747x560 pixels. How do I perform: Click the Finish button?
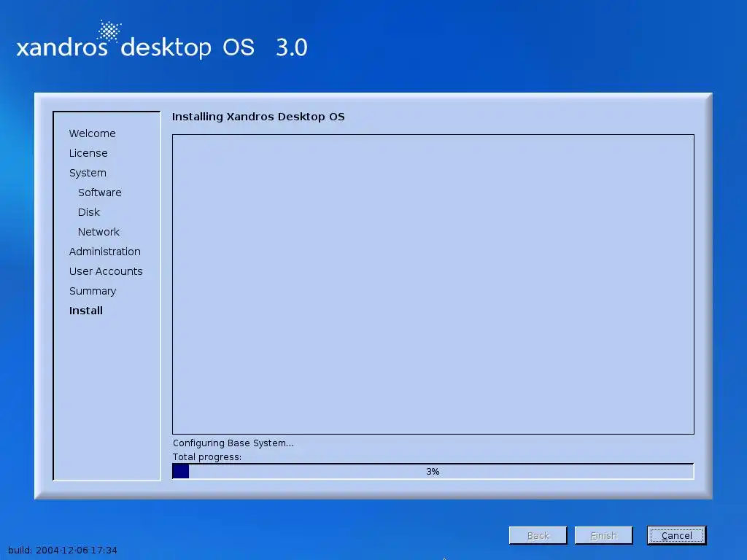pyautogui.click(x=603, y=535)
